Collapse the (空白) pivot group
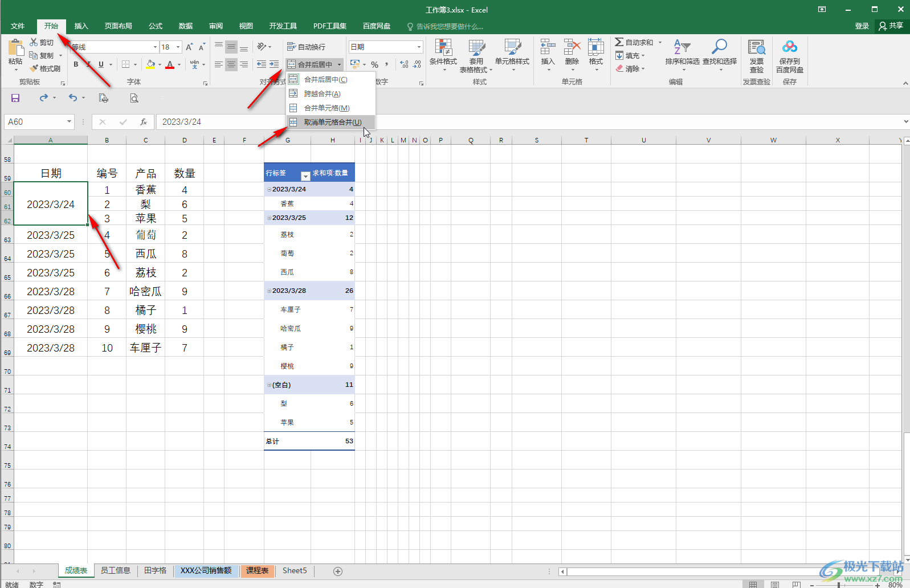Screen dimensions: 910x588 click(269, 385)
